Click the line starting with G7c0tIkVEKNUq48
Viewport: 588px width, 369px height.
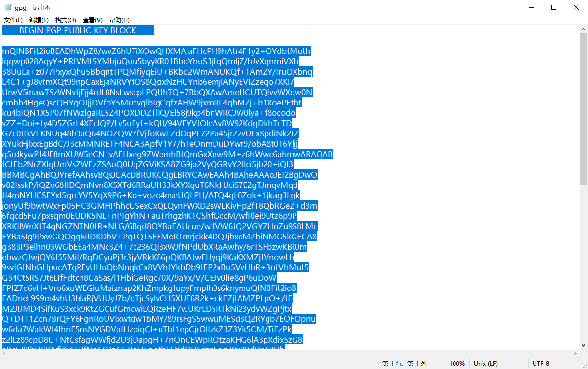tap(151, 133)
